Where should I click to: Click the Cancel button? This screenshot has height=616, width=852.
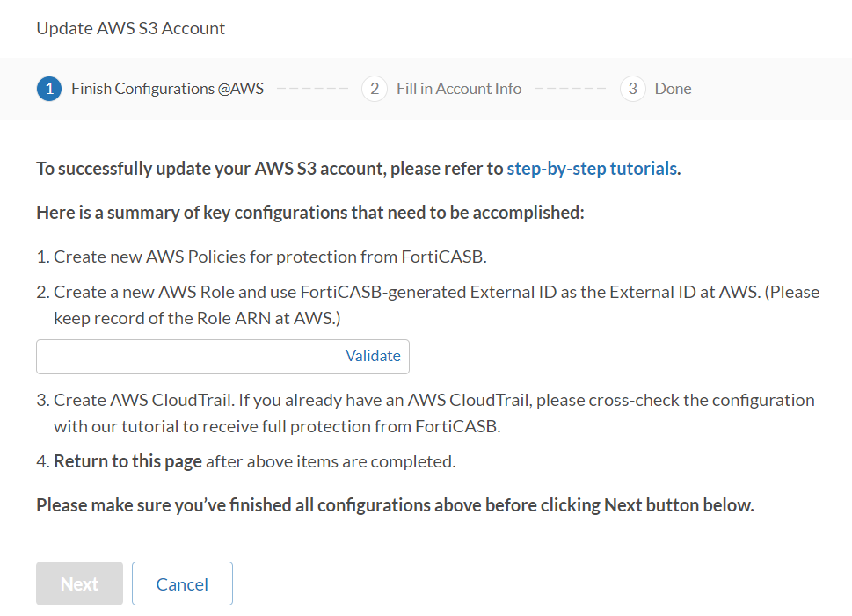[182, 583]
